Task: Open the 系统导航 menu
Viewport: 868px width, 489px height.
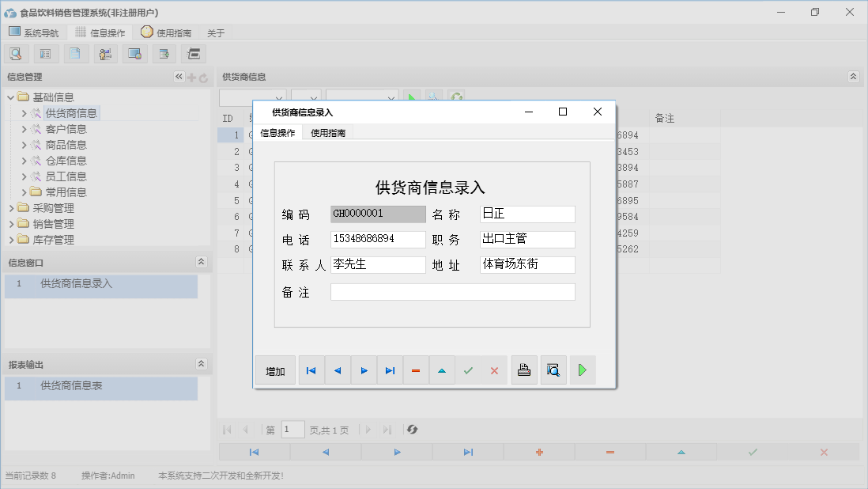Action: click(x=34, y=32)
